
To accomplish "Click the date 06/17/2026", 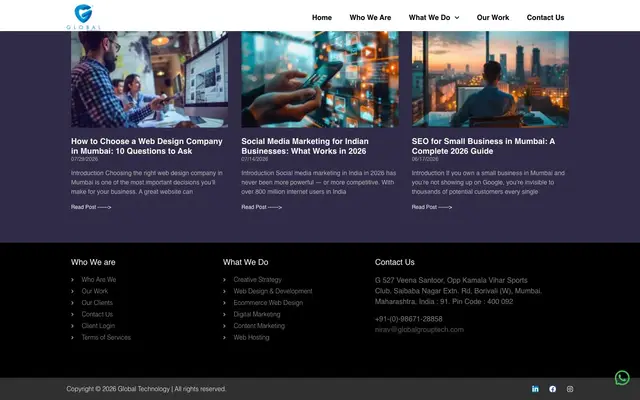I will point(425,159).
